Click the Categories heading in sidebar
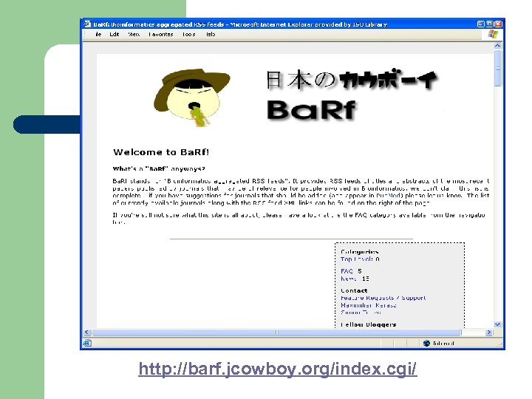 359,252
